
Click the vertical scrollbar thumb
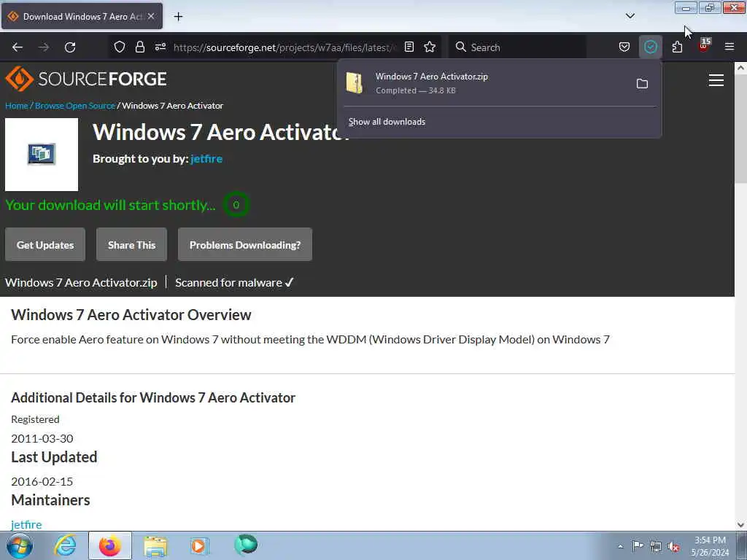[x=741, y=128]
